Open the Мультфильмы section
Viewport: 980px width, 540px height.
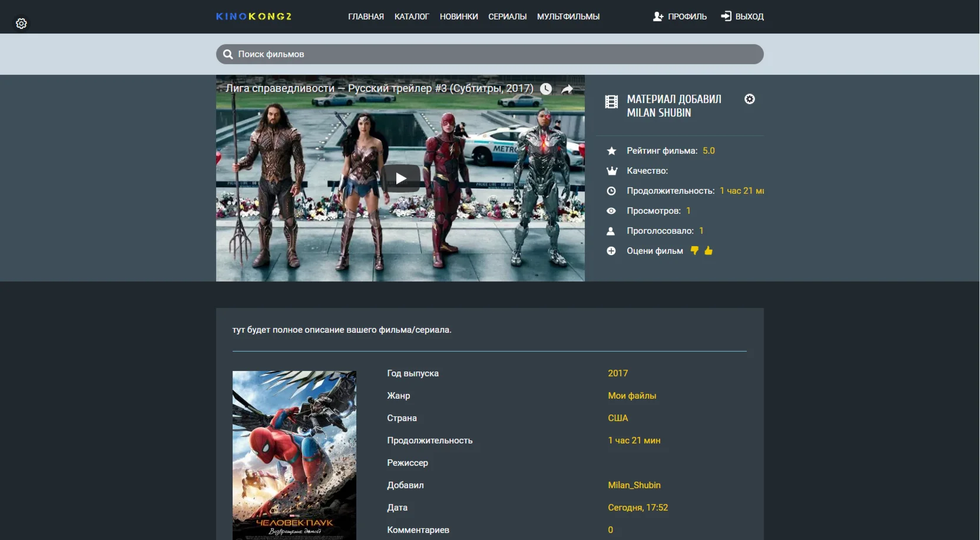(568, 16)
